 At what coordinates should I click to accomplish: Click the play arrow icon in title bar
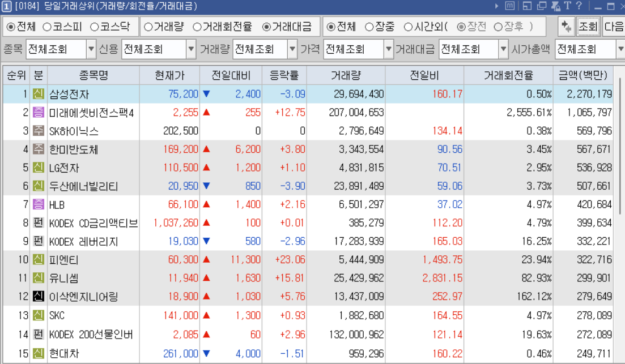(x=496, y=6)
